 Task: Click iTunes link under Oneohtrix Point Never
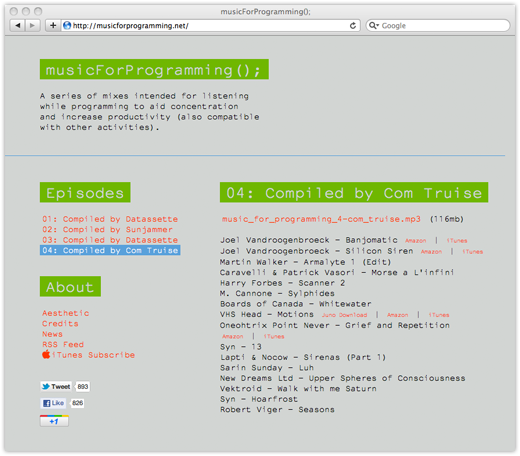click(x=274, y=337)
